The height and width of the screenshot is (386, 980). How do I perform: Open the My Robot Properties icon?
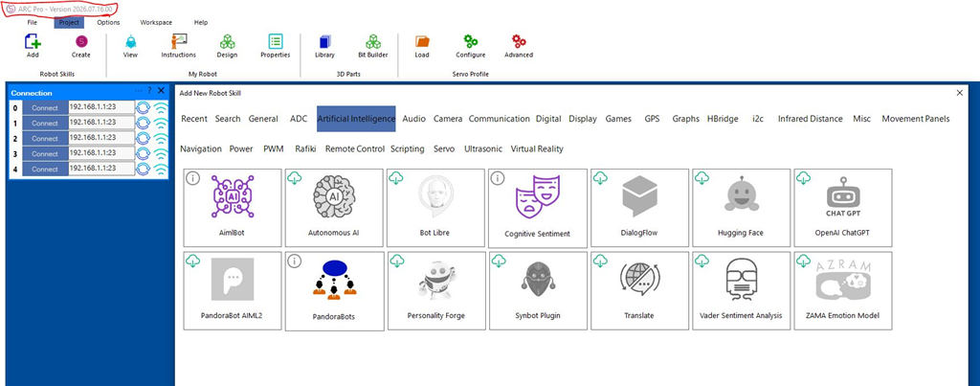(275, 42)
